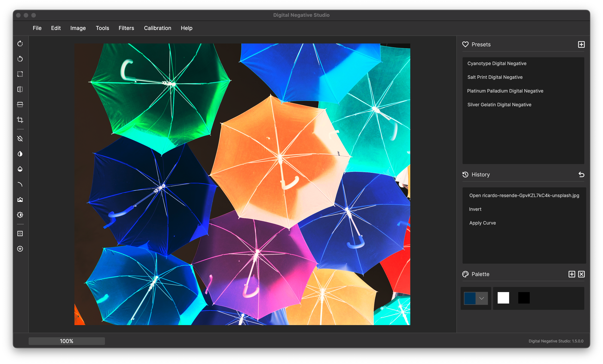The image size is (603, 364).
Task: Click the History undo arrow icon
Action: (x=581, y=175)
